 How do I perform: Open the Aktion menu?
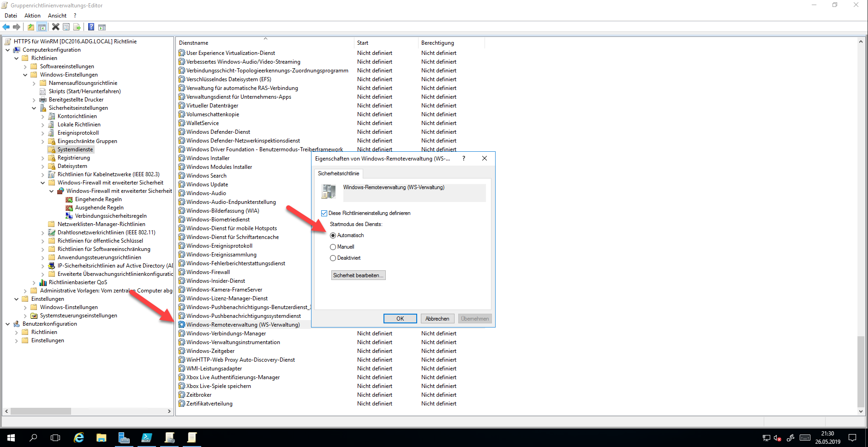click(x=32, y=15)
